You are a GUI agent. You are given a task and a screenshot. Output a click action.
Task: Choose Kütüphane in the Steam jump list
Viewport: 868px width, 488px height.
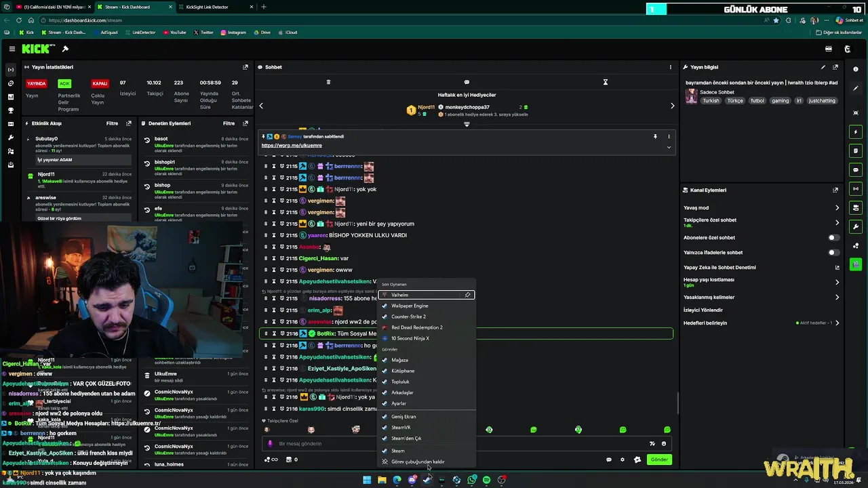pyautogui.click(x=427, y=371)
